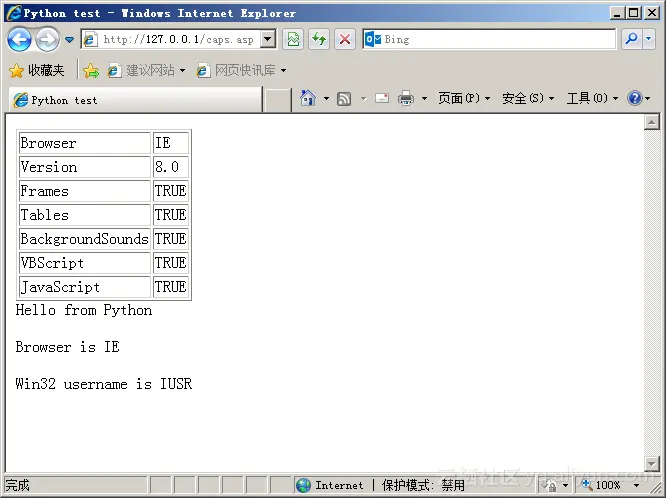Click the Print icon
This screenshot has width=666, height=498.
click(406, 99)
